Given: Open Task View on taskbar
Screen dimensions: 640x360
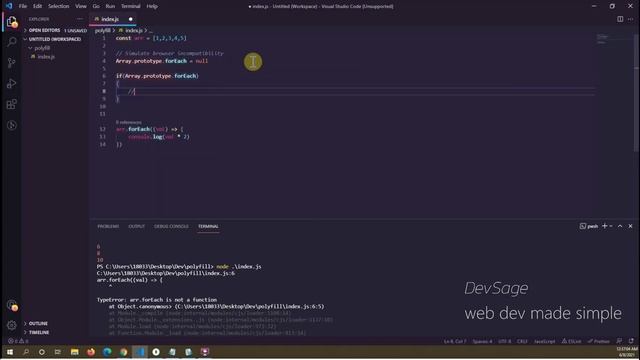Looking at the screenshot, I should tap(58, 352).
